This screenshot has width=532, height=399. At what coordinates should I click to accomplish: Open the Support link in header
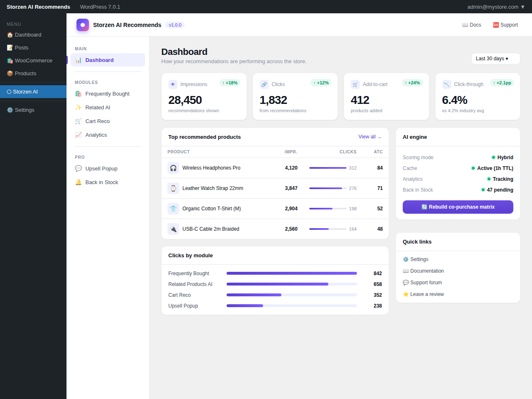coord(505,25)
